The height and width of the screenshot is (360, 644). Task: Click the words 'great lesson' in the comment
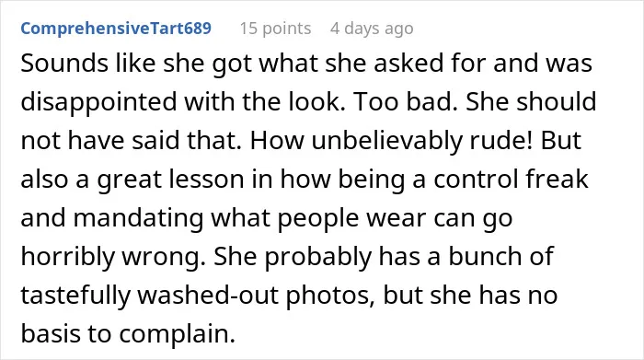click(x=170, y=180)
